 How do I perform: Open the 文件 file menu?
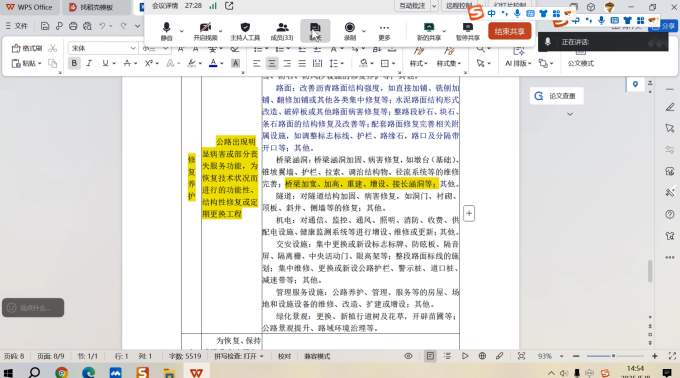(16, 26)
